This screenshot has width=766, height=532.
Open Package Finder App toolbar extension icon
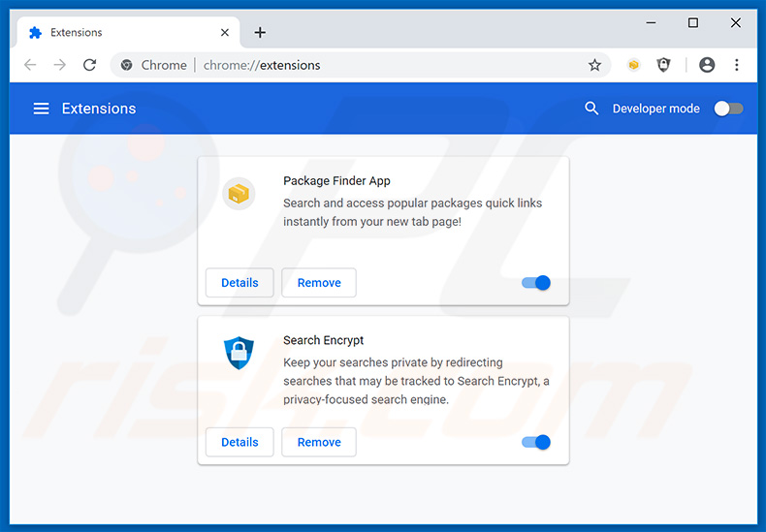coord(633,65)
